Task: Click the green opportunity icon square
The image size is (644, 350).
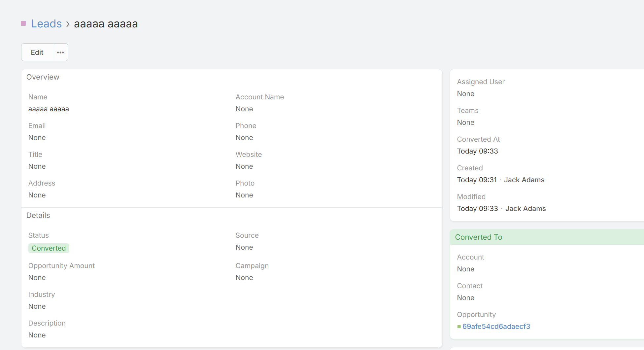Action: click(459, 327)
